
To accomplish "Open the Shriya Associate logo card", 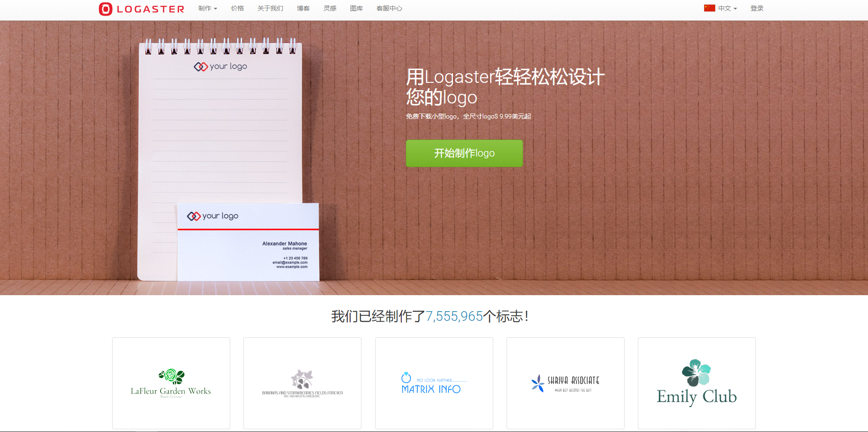I will pyautogui.click(x=566, y=383).
